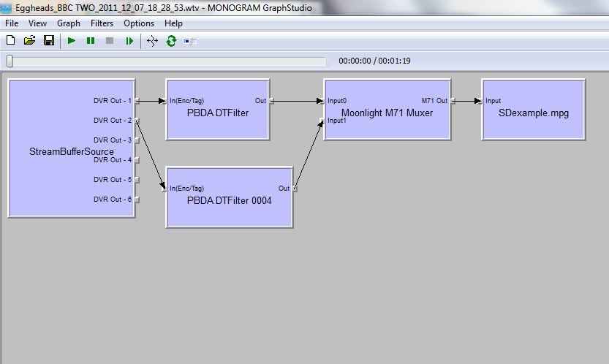Select the PBDA DTFilter filter box
The image size is (609, 364).
pyautogui.click(x=218, y=110)
